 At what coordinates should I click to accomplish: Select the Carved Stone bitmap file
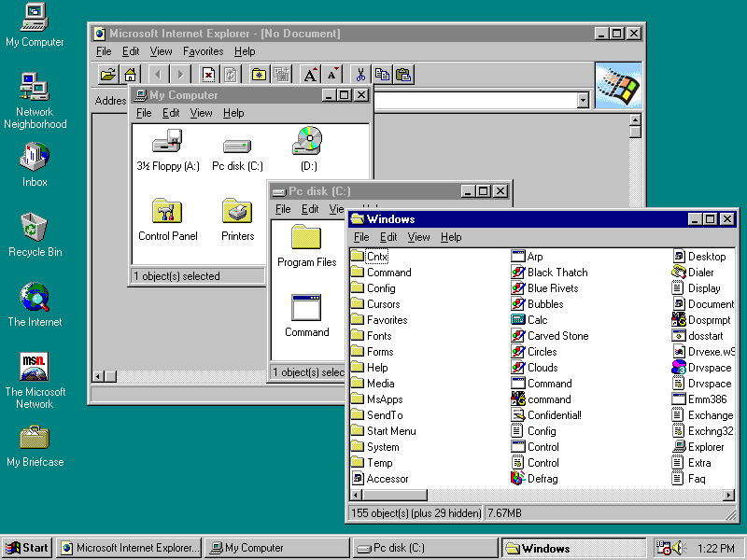click(550, 336)
